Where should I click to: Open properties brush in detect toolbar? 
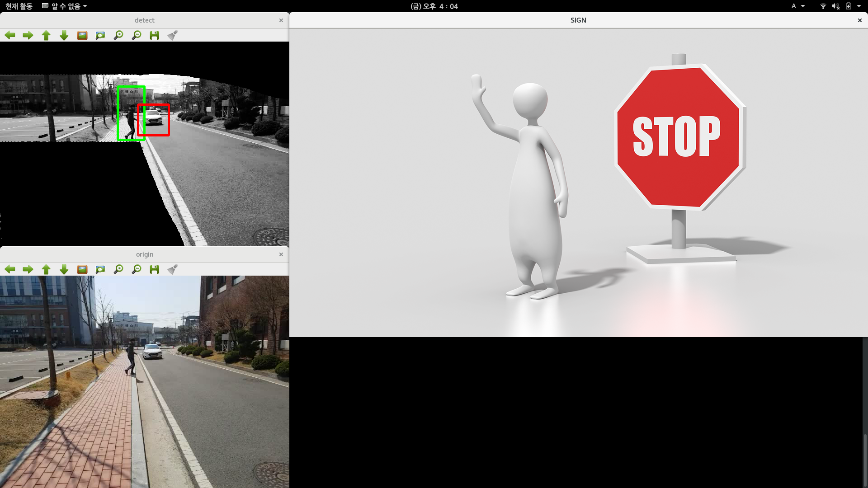(x=172, y=35)
